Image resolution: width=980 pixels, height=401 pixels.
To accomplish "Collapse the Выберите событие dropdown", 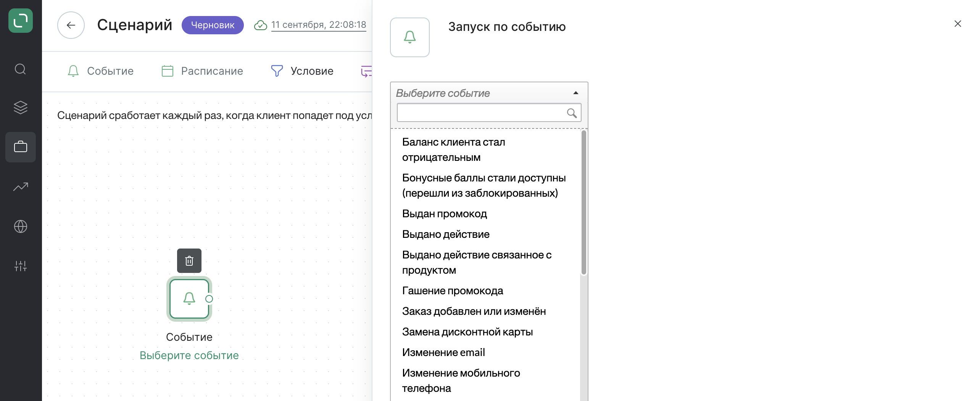I will pyautogui.click(x=489, y=93).
